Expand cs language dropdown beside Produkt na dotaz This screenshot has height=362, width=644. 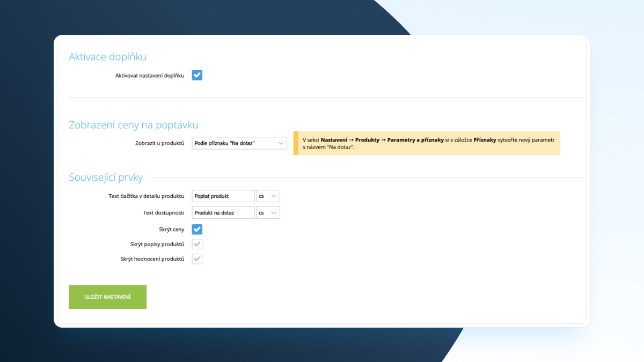point(268,213)
